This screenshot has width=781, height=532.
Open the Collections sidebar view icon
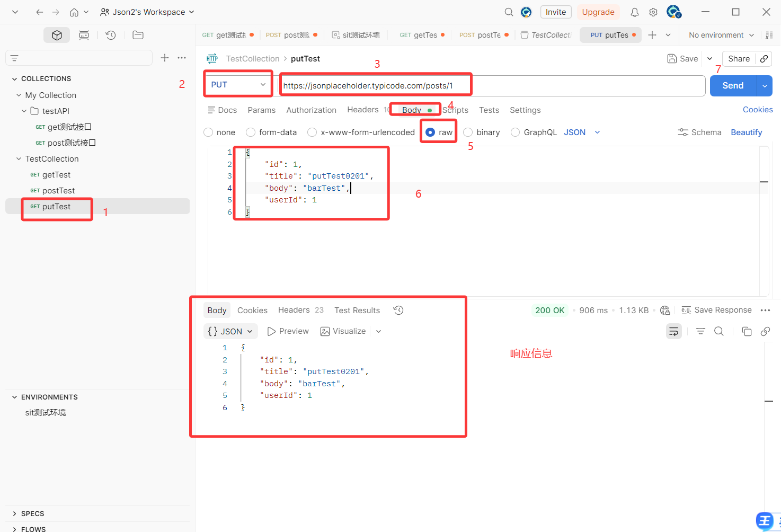[57, 35]
